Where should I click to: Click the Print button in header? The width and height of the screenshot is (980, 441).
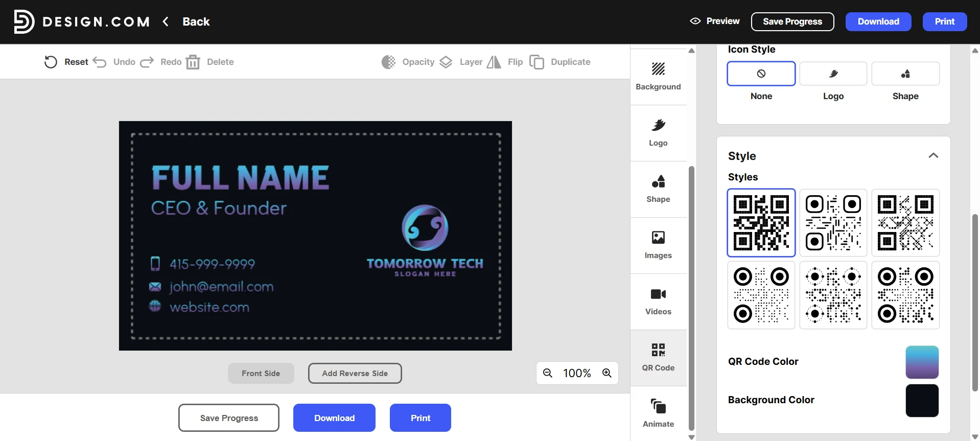click(945, 21)
